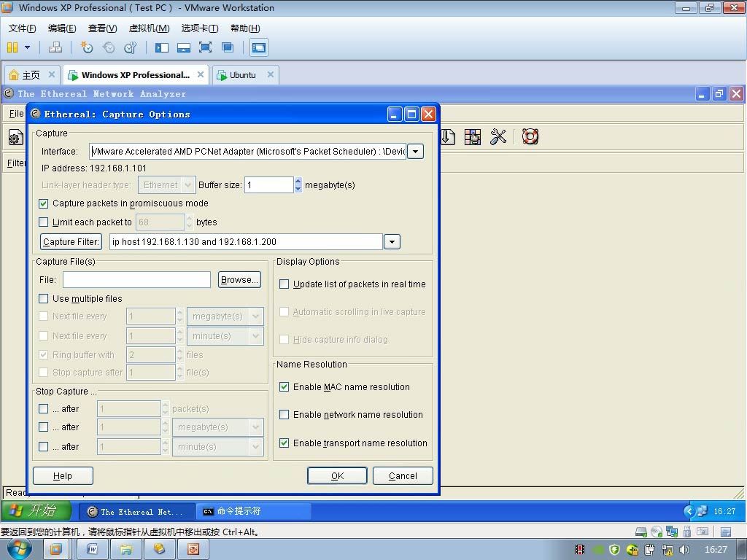The image size is (747, 560).
Task: Check stop capture after minute(s) checkbox
Action: click(43, 447)
